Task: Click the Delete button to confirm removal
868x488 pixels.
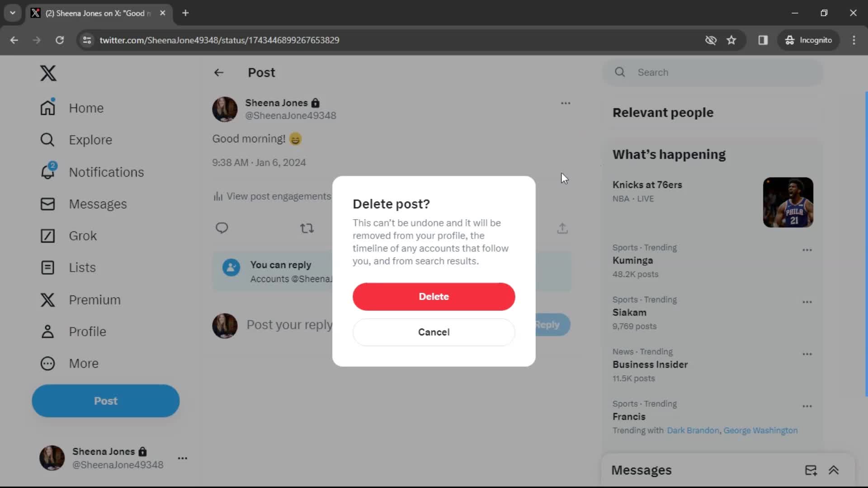Action: [434, 297]
